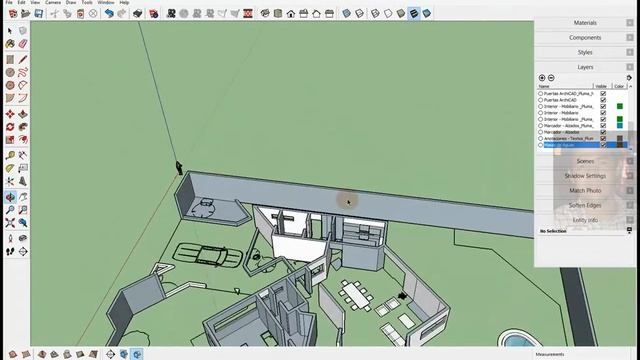Toggle visibility of Anotaciones - Textos layer
640x360 pixels.
tap(603, 139)
